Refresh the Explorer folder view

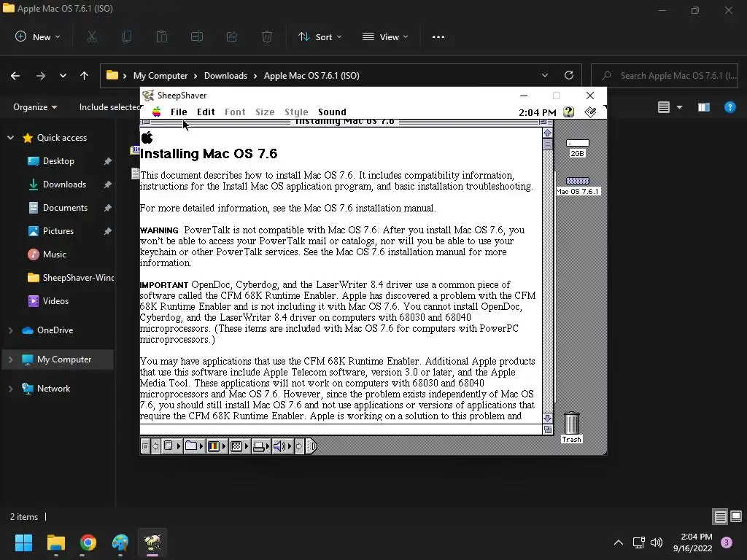(x=569, y=75)
